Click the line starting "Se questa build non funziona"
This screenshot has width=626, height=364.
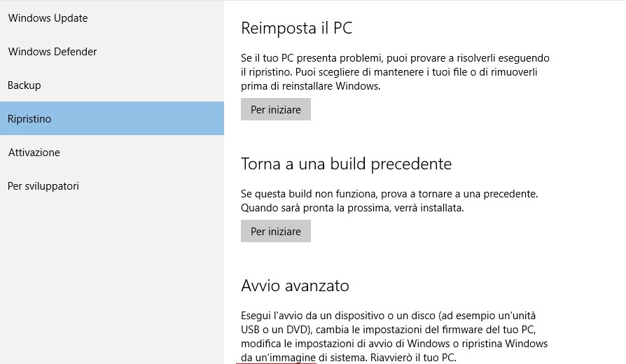tap(389, 193)
